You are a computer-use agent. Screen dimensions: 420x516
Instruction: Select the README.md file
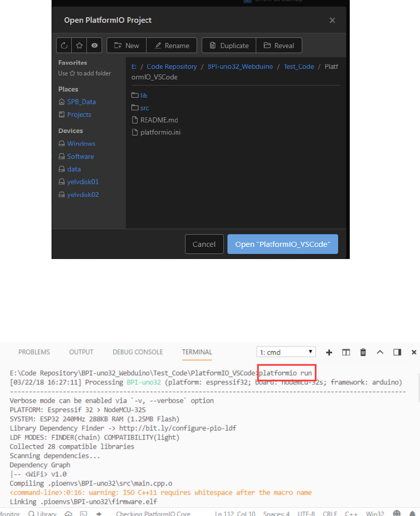(159, 120)
